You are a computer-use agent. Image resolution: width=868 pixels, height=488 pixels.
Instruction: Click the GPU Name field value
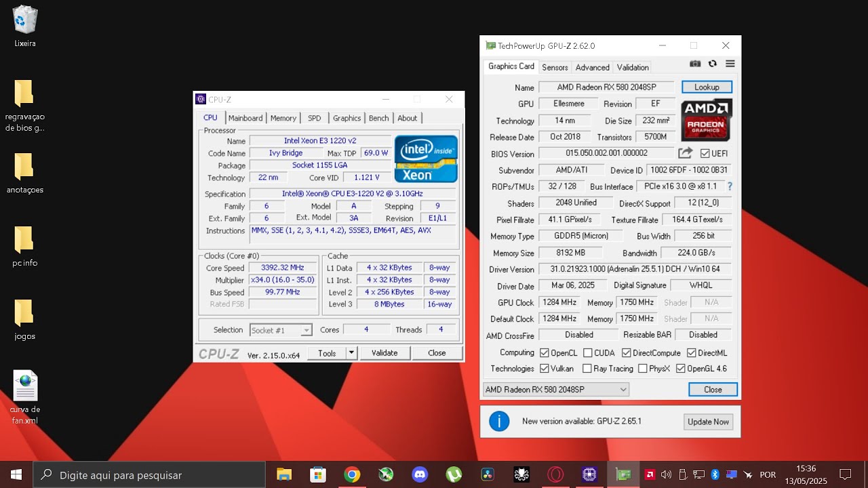pos(606,87)
